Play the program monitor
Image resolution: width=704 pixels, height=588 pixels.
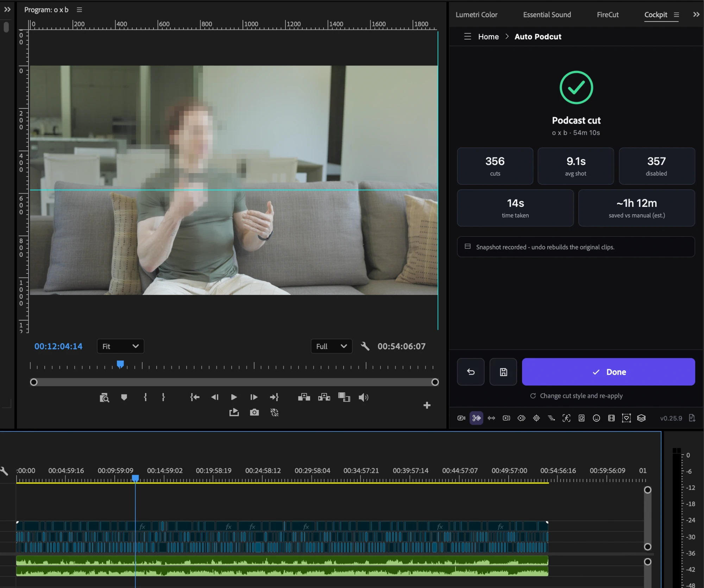pos(234,397)
